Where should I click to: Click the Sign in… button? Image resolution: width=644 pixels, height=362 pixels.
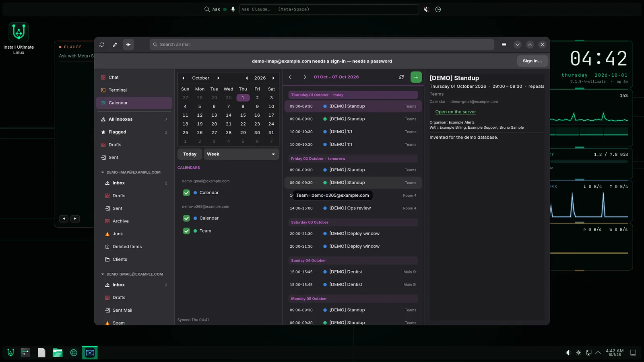click(532, 61)
